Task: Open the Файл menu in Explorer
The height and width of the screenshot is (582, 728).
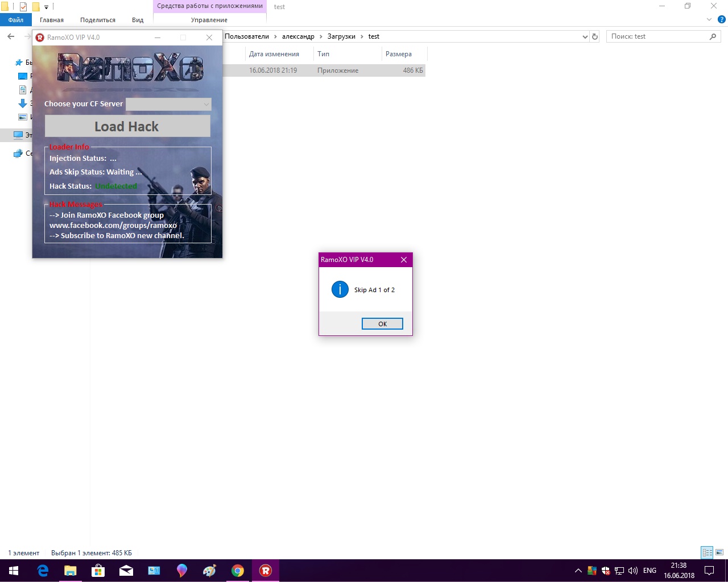Action: pos(16,20)
